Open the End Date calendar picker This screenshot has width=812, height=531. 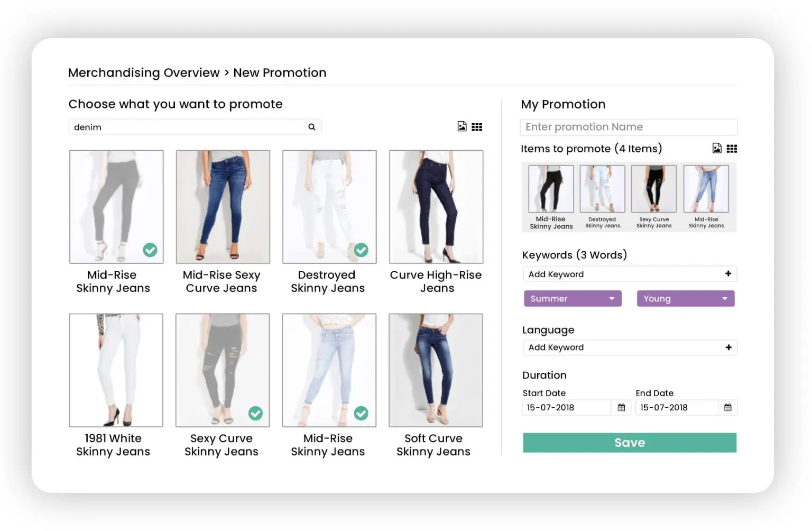pyautogui.click(x=728, y=408)
